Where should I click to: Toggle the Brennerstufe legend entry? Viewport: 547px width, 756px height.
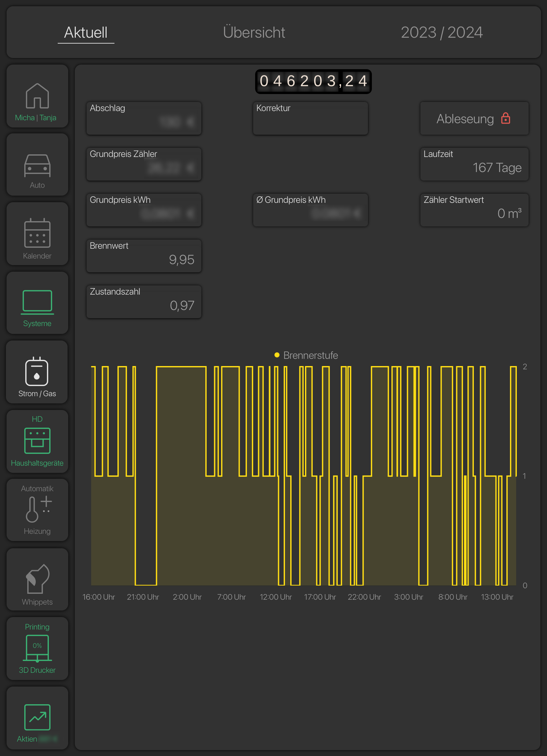(x=306, y=355)
